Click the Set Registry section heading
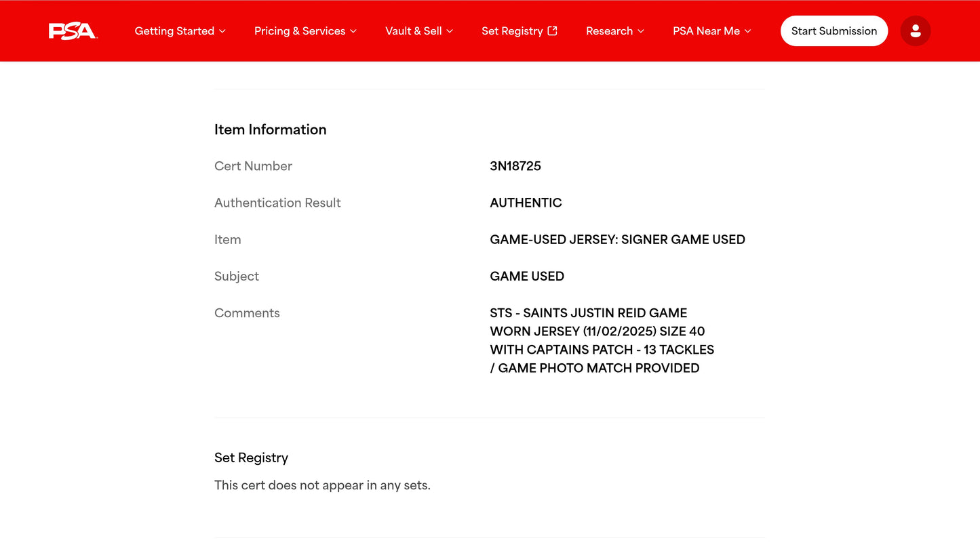Screen dimensions: 980x551 252,457
